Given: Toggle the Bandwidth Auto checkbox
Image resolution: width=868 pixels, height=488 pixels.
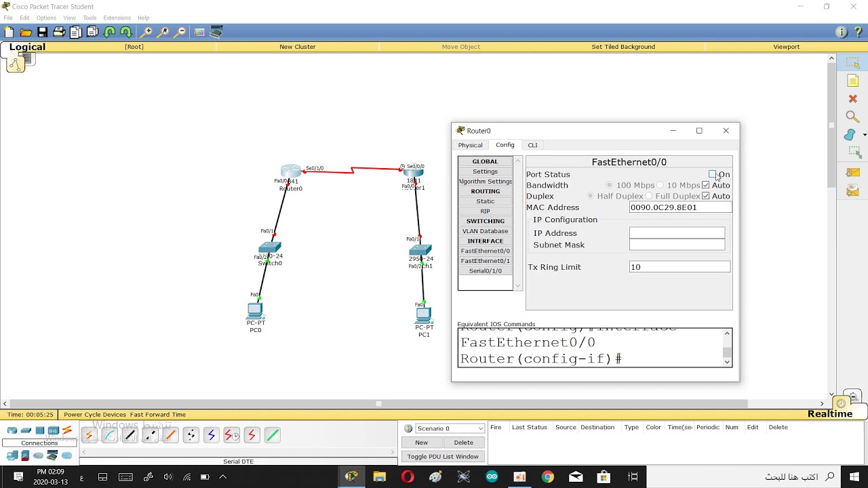Looking at the screenshot, I should [706, 185].
